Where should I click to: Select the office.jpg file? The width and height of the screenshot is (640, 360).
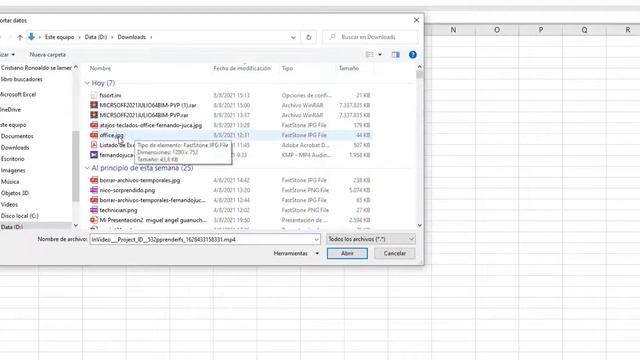pos(111,135)
